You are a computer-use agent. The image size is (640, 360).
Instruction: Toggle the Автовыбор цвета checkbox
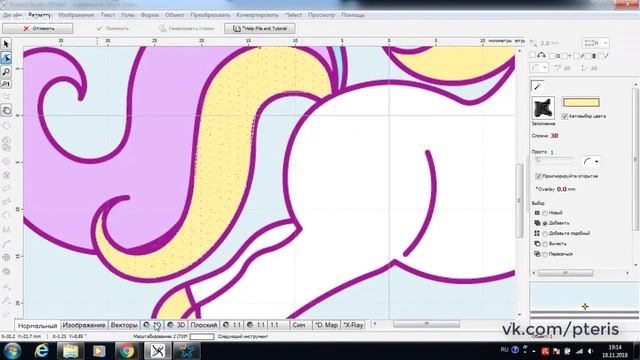(565, 116)
